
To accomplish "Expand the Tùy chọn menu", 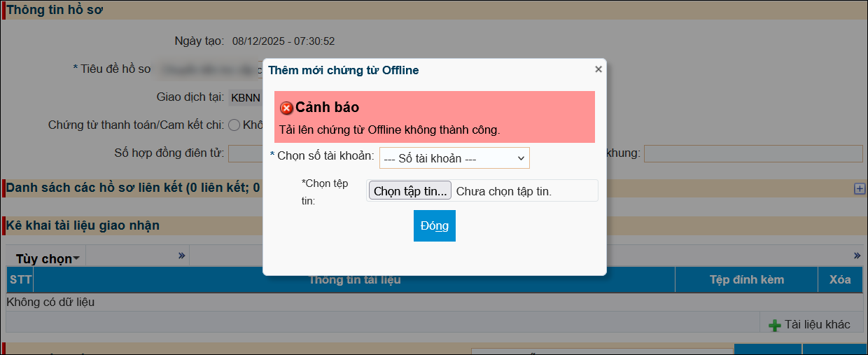I will click(x=47, y=259).
